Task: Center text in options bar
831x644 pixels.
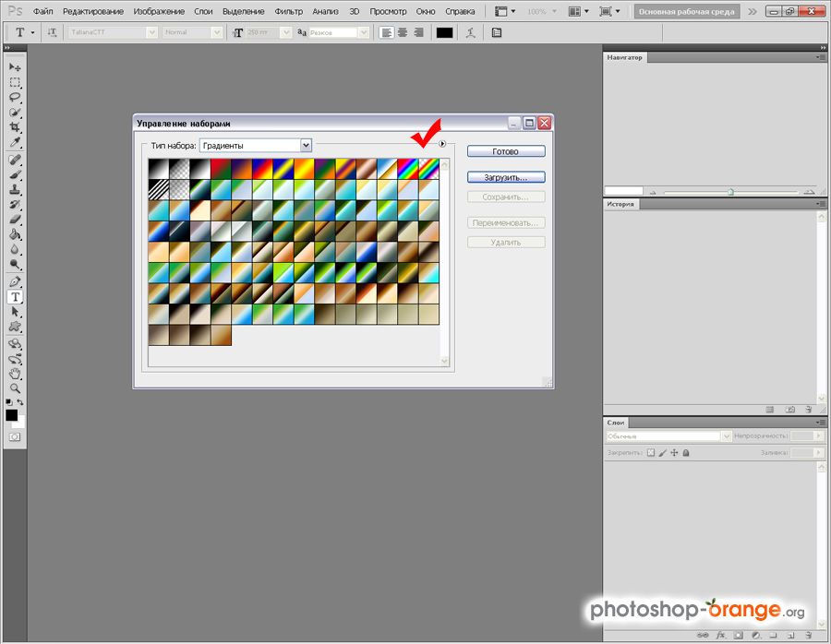Action: (x=403, y=33)
